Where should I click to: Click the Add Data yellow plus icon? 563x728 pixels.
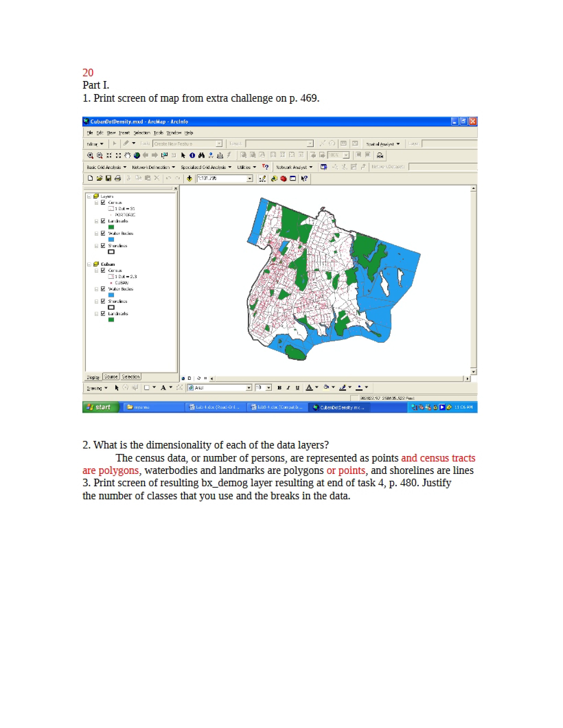[x=189, y=178]
